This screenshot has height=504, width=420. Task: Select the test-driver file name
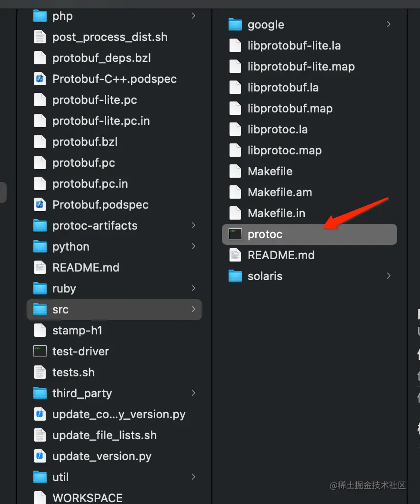click(80, 351)
